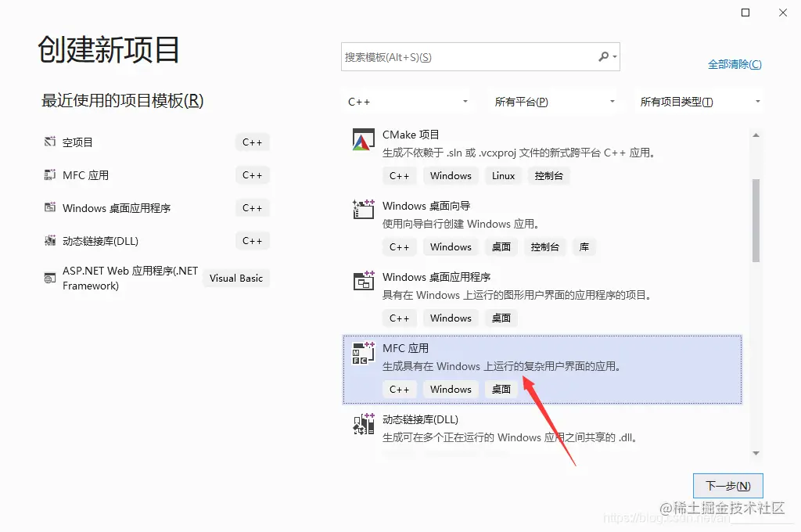
Task: Open the C++ language filter dropdown
Action: pyautogui.click(x=408, y=102)
